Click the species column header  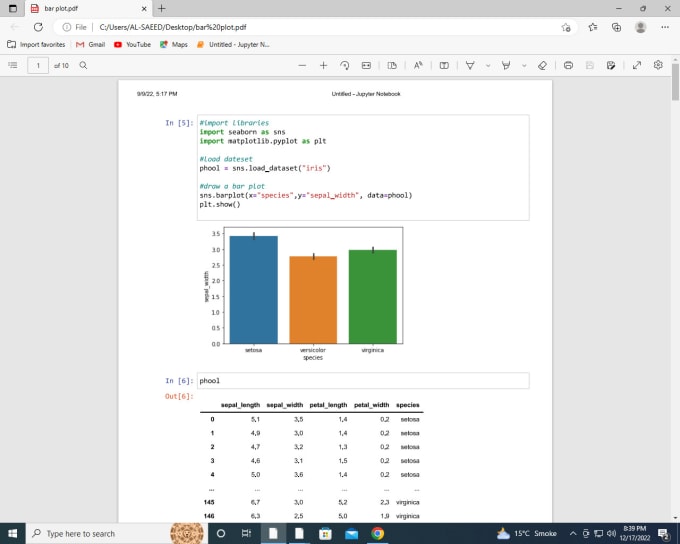pyautogui.click(x=408, y=405)
